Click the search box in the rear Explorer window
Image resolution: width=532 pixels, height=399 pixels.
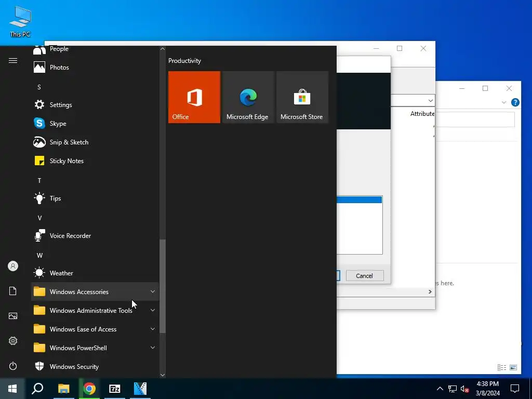475,119
